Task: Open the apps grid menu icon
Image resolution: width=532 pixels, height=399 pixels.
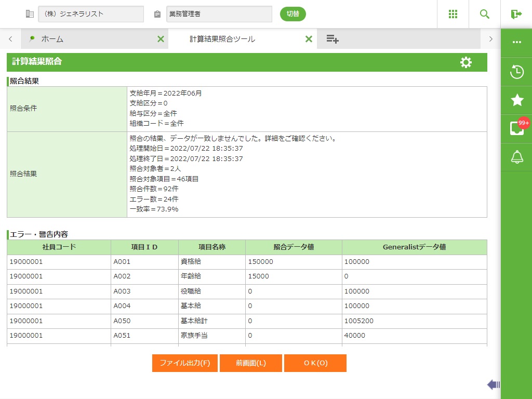Action: [453, 14]
